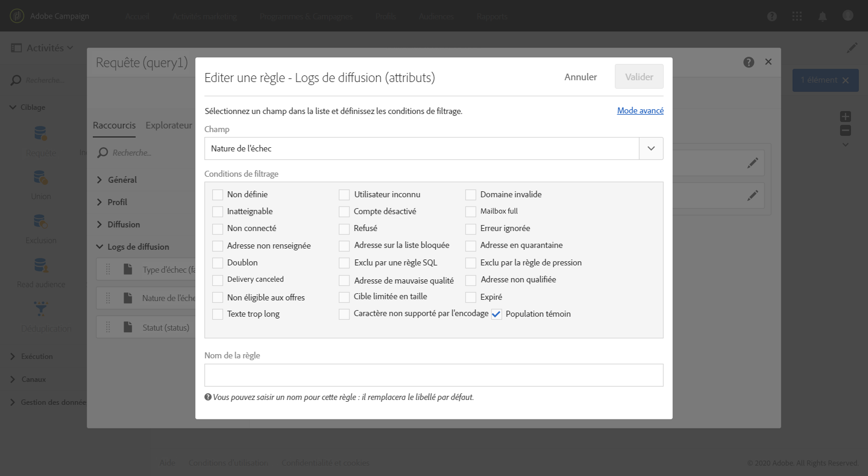Open the Audiences menu in top navigation
The width and height of the screenshot is (868, 476).
tap(436, 16)
